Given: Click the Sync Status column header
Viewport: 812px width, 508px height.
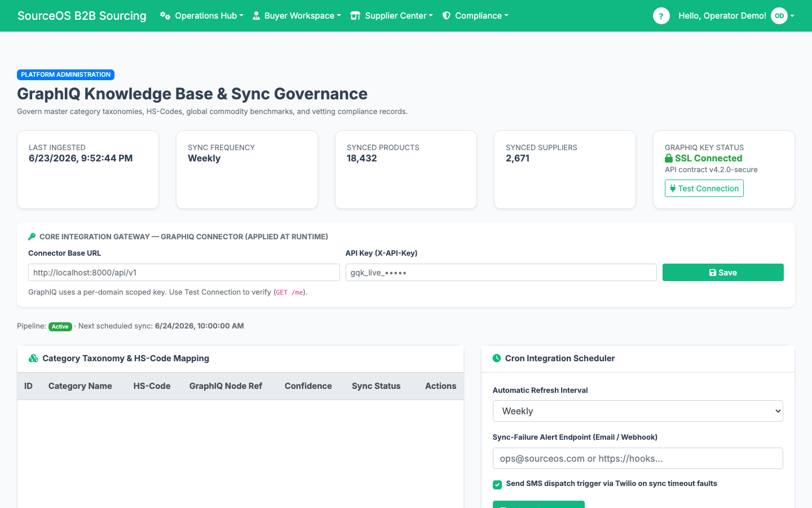Looking at the screenshot, I should [376, 386].
